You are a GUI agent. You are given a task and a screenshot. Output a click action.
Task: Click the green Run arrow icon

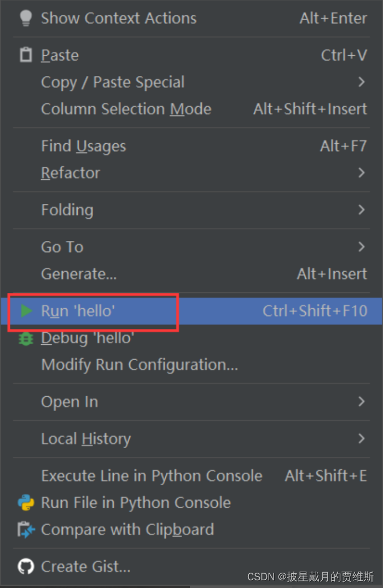tap(26, 311)
